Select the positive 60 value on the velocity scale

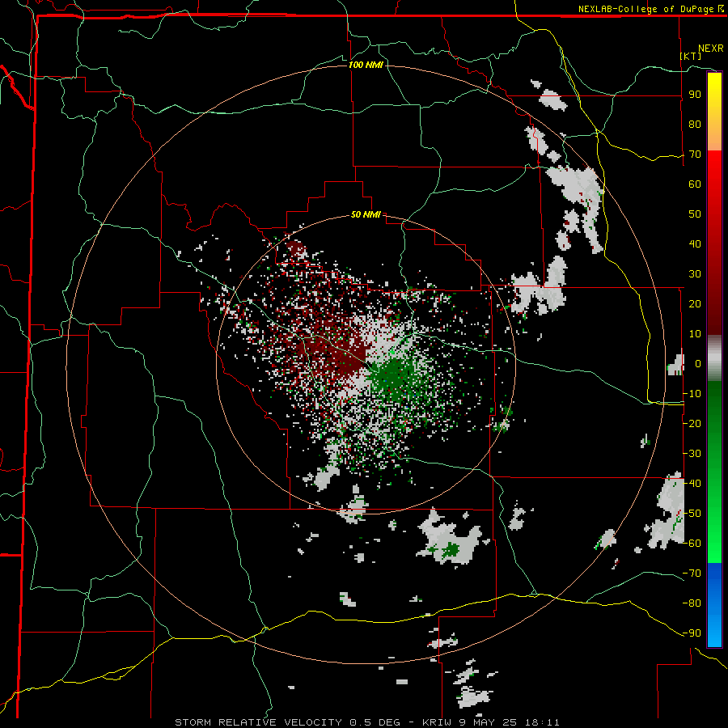[695, 184]
